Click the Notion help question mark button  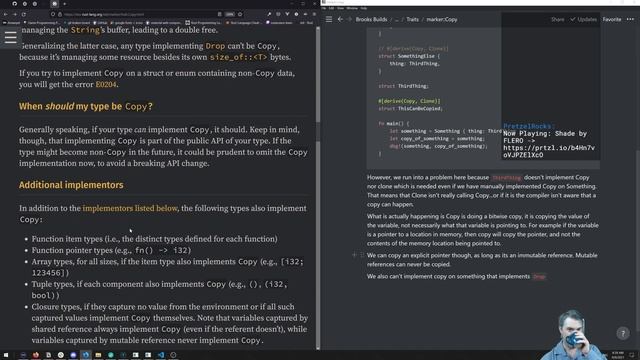623,333
